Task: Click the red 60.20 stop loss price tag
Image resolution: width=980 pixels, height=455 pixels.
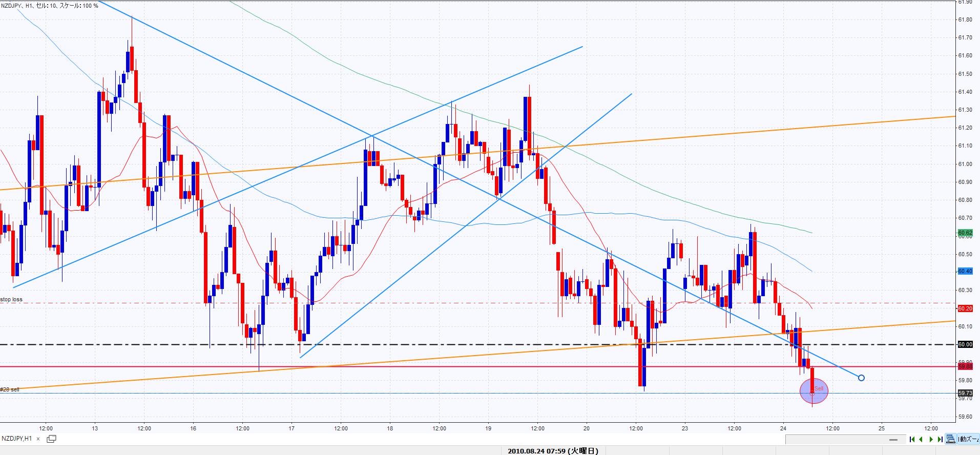Action: coord(965,308)
